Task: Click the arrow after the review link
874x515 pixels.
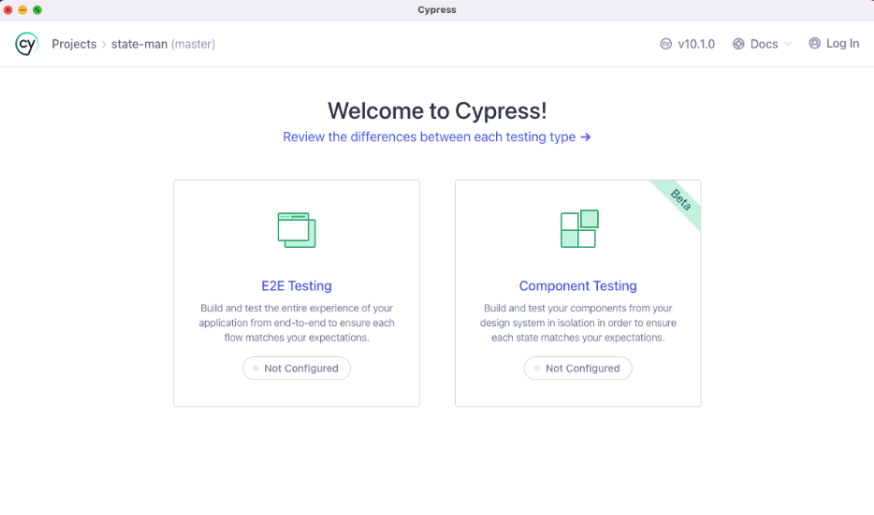Action: (585, 137)
